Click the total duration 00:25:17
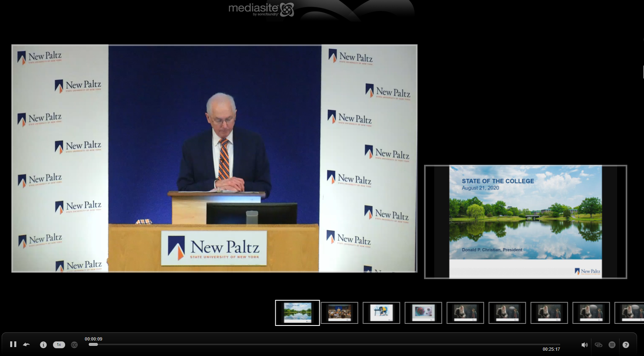This screenshot has height=356, width=644. point(551,349)
